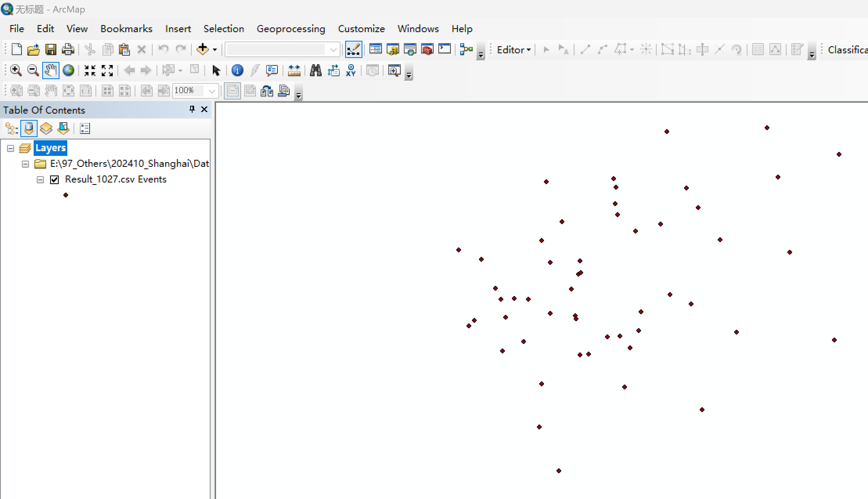This screenshot has width=868, height=499.
Task: Select the Zoom Out tool
Action: (x=33, y=71)
